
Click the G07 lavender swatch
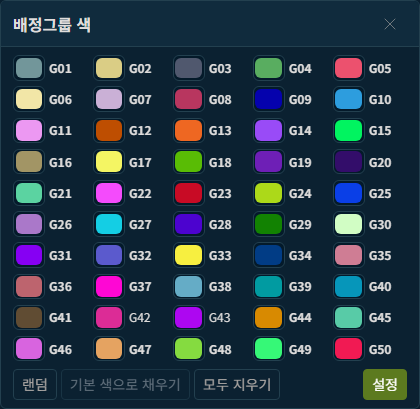click(x=109, y=99)
